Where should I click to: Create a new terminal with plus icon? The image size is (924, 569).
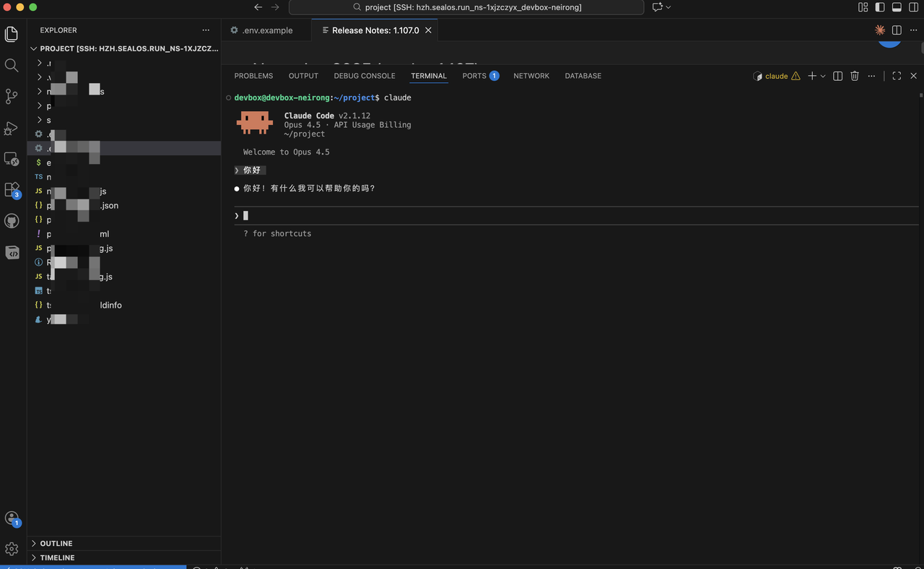pyautogui.click(x=812, y=76)
